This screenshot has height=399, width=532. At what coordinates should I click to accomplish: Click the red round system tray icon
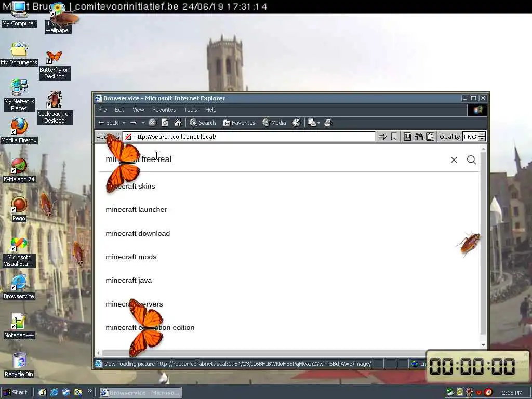coord(488,392)
